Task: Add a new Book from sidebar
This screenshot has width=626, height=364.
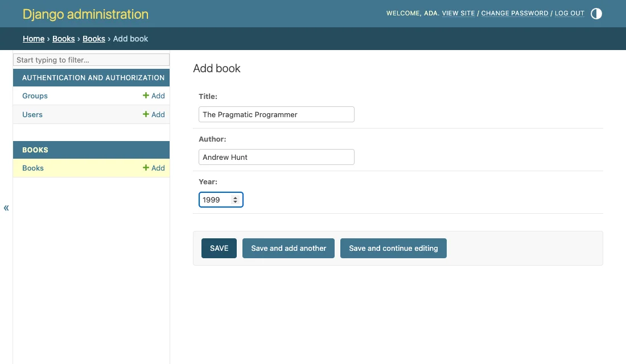Action: pos(154,168)
